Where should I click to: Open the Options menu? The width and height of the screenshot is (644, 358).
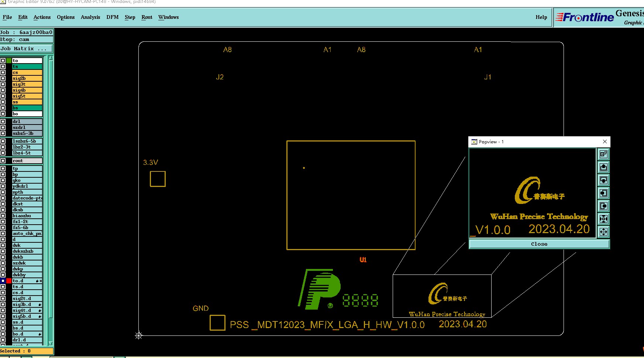pos(66,17)
